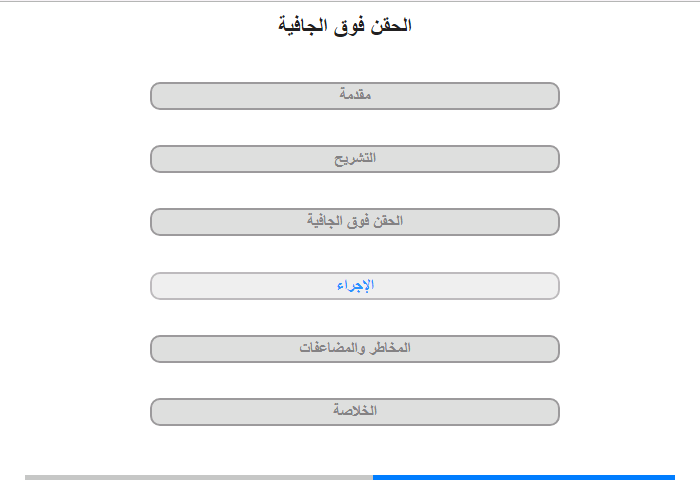Open the fifth chapter, المخاطر والمضاعفات

pyautogui.click(x=355, y=349)
